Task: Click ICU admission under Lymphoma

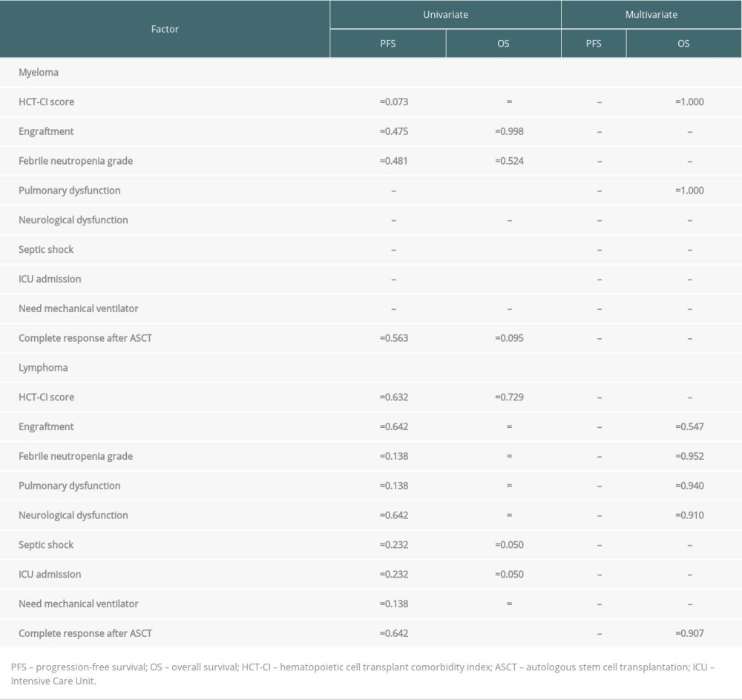Action: (x=50, y=574)
